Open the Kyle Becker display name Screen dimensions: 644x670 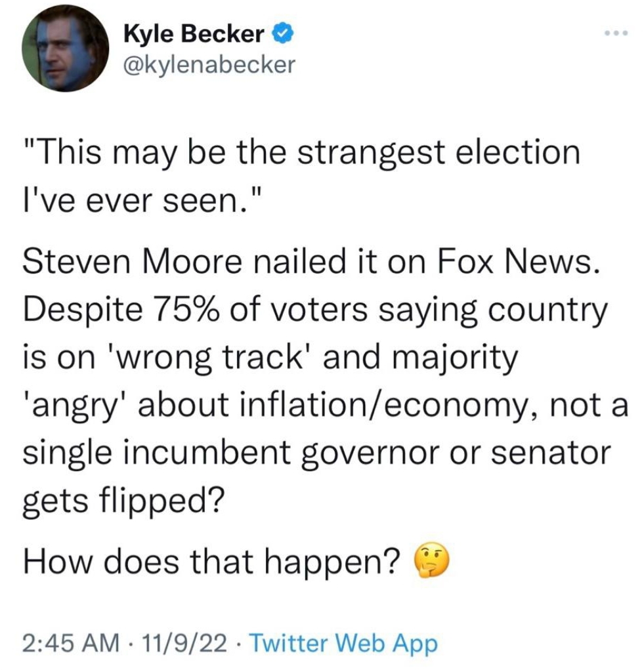(x=194, y=34)
